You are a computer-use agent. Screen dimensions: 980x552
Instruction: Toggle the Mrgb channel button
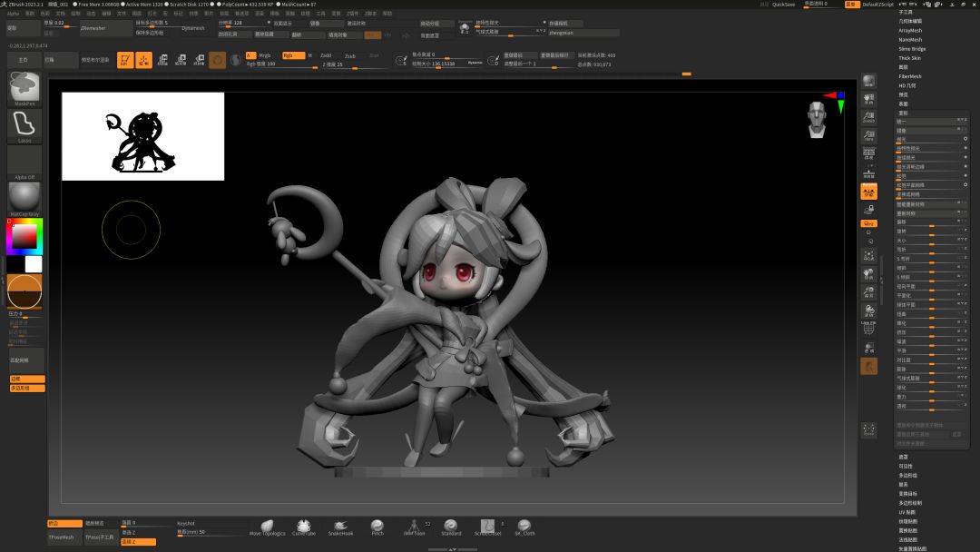(x=265, y=55)
